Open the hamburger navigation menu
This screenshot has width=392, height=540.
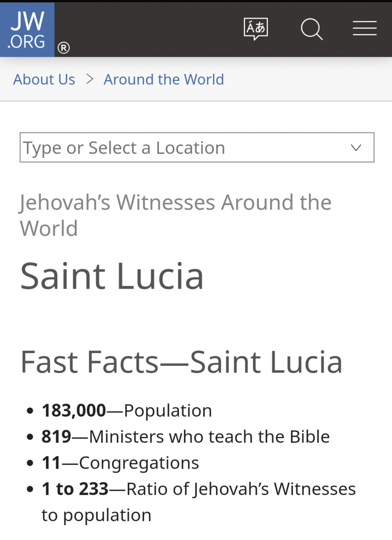[365, 28]
